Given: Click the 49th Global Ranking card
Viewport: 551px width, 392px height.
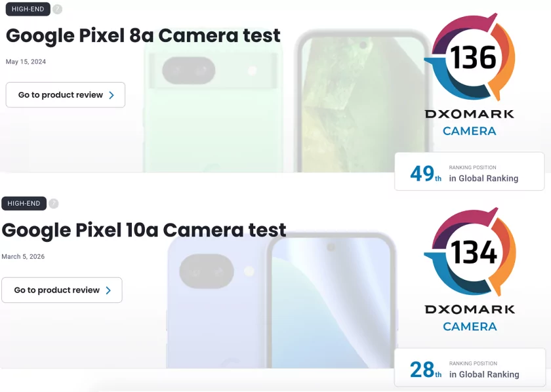Looking at the screenshot, I should coord(470,171).
